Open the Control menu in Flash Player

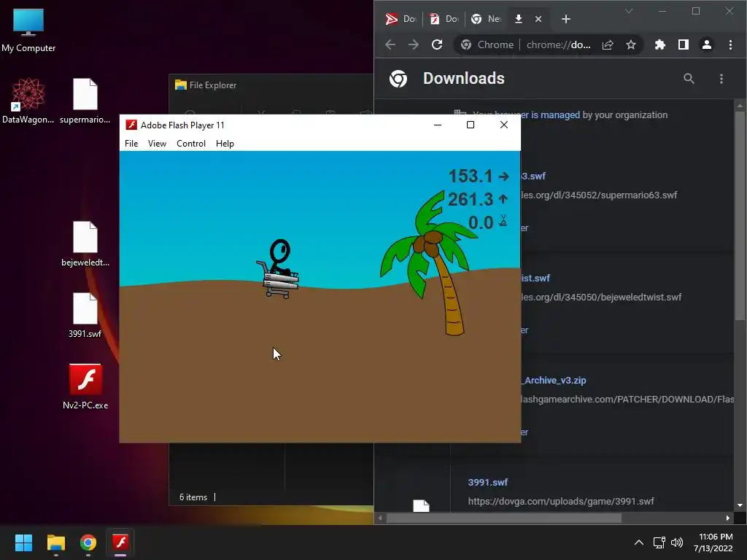(191, 144)
